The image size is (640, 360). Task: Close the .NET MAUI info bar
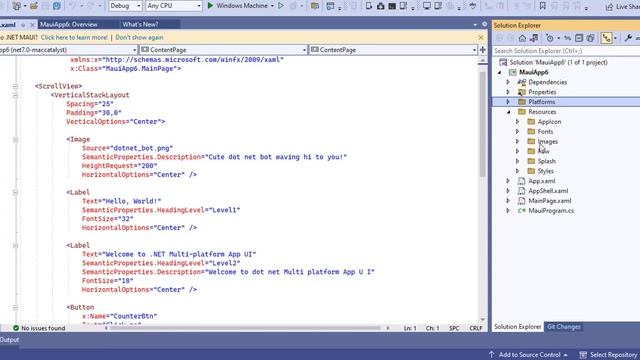tap(481, 37)
